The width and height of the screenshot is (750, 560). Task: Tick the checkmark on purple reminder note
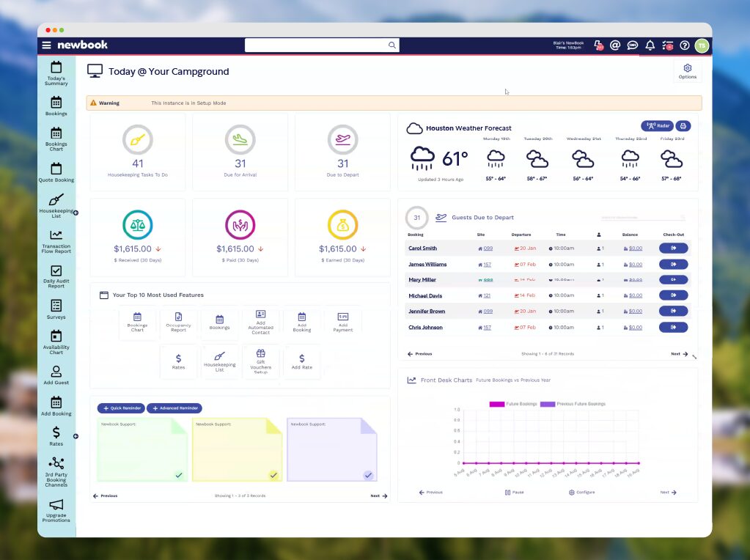368,475
